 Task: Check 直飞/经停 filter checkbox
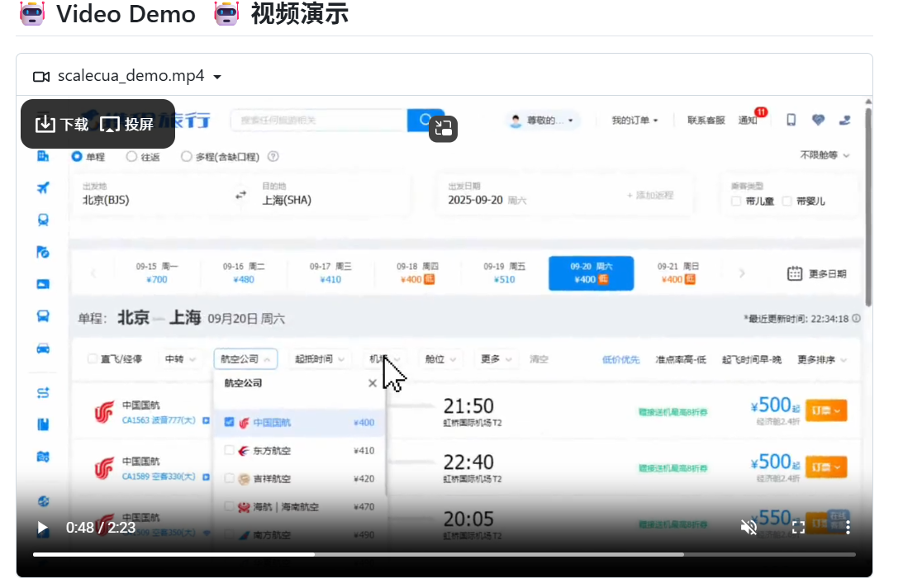click(92, 358)
